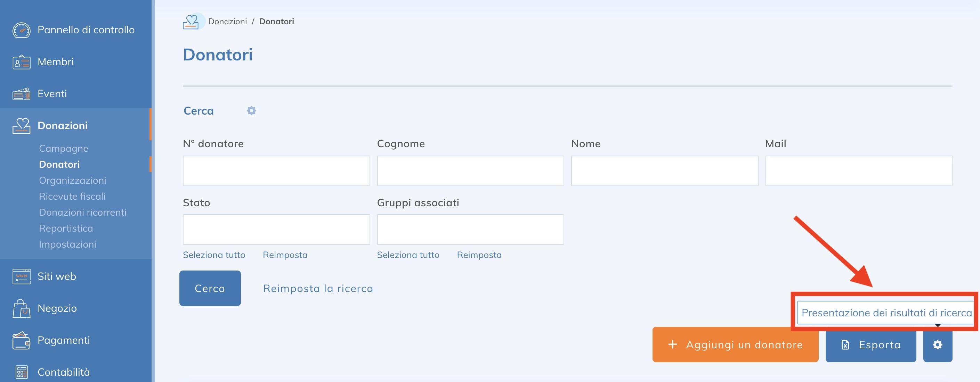980x382 pixels.
Task: Click the Pagamenti wallet icon
Action: point(21,340)
